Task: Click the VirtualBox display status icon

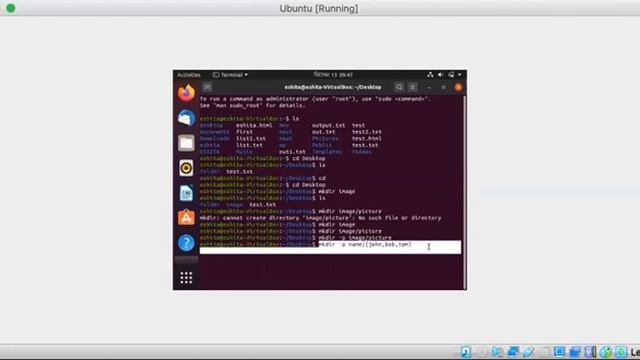Action: 559,351
